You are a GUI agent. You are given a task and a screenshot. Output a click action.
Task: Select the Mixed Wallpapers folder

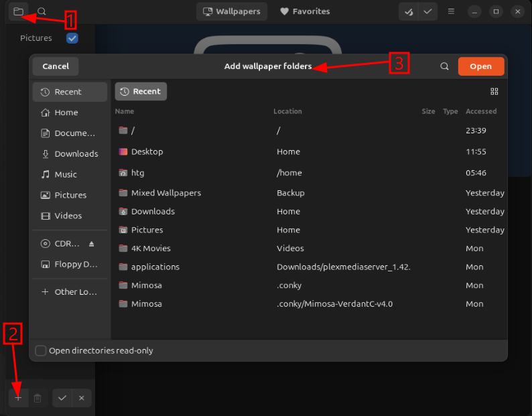click(x=309, y=193)
